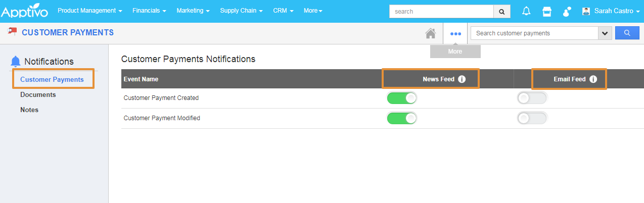644x203 pixels.
Task: Enable Email Feed for Customer Payment Modified
Action: [532, 118]
